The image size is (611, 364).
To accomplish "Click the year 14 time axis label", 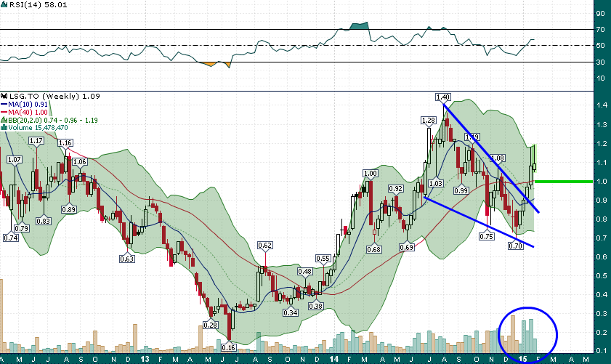I will (x=333, y=359).
